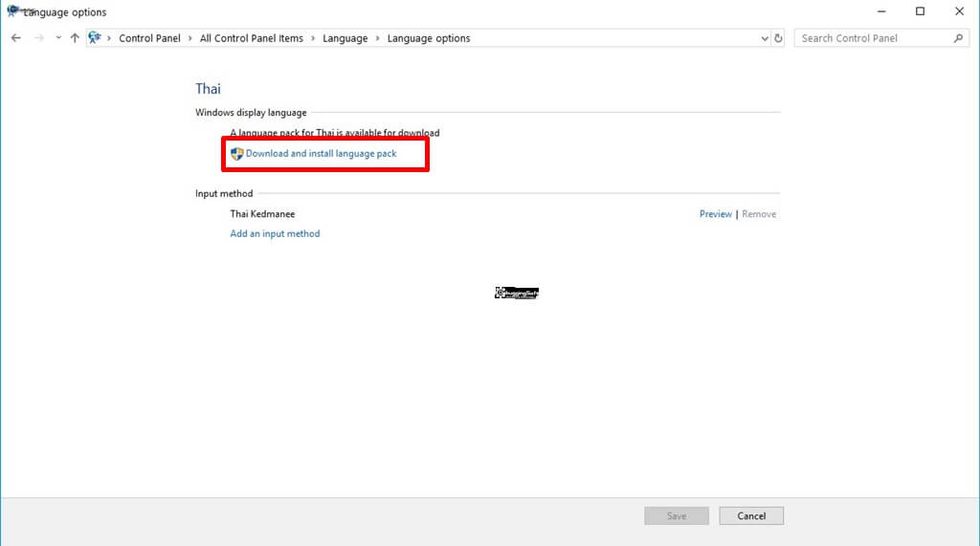Expand chevron before Control Panel breadcrumb

coord(109,38)
